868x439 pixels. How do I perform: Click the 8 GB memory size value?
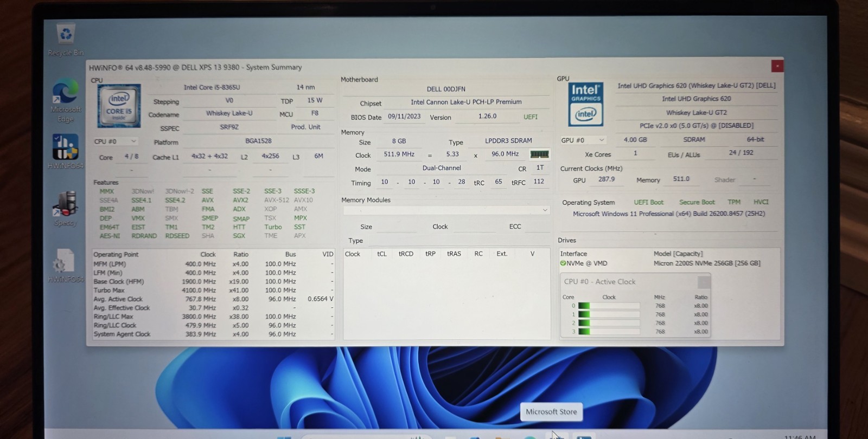(x=399, y=141)
